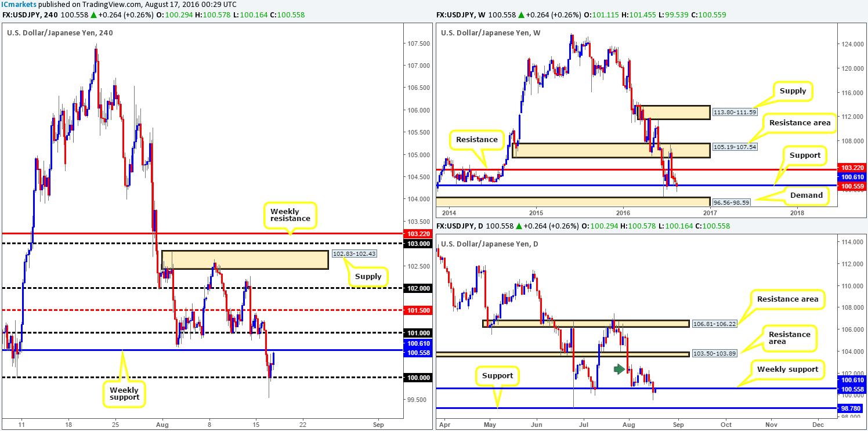The image size is (868, 431).
Task: Click the 2017 label on weekly time axis
Action: (x=709, y=213)
